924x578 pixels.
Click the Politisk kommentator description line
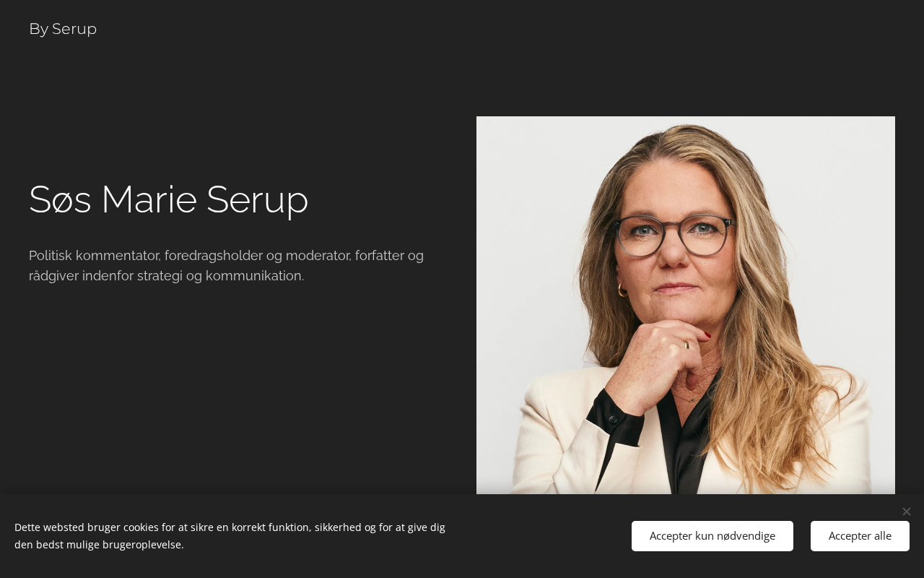(x=226, y=256)
